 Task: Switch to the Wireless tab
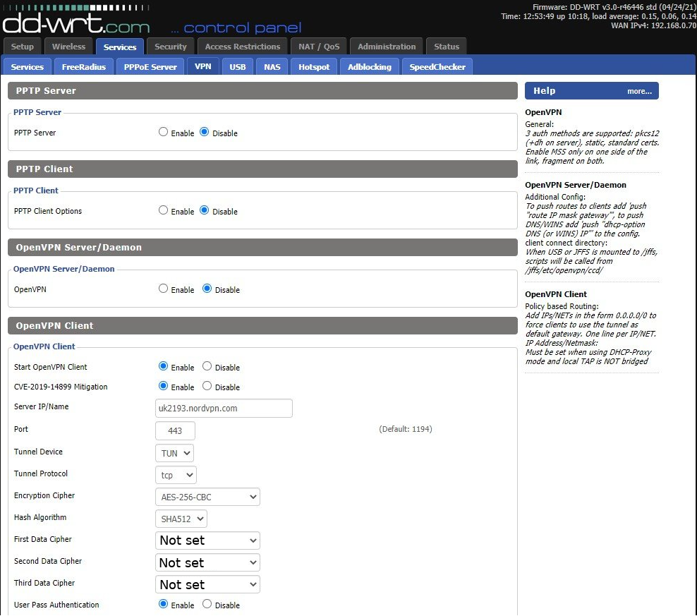point(68,47)
